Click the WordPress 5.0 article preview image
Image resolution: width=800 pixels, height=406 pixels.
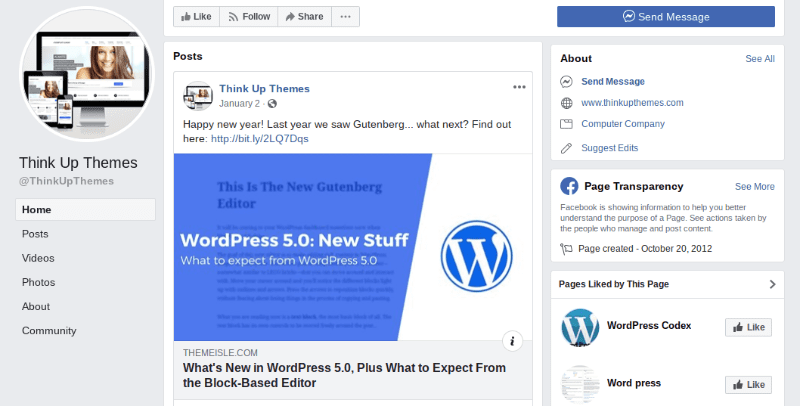point(353,247)
